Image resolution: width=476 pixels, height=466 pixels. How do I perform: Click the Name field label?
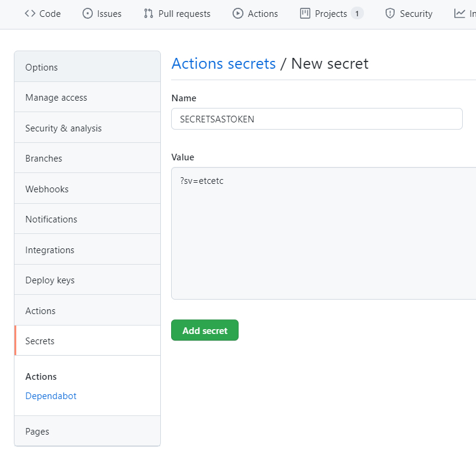pos(184,98)
